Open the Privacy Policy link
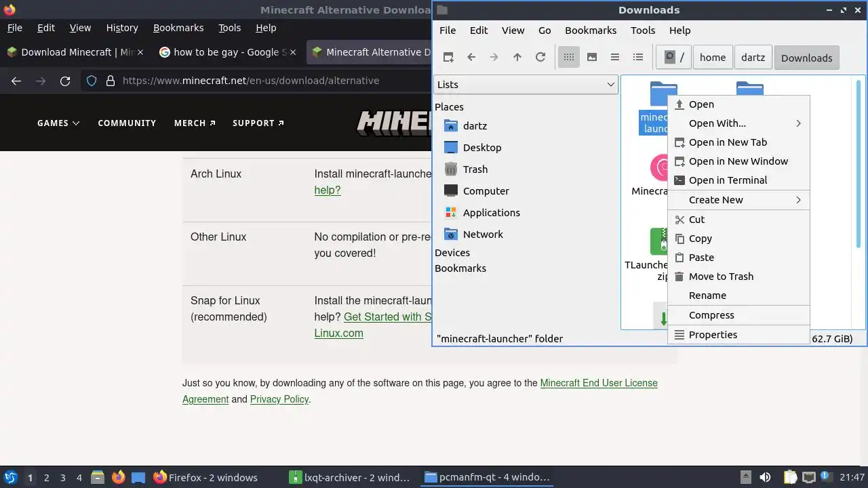 (x=279, y=399)
